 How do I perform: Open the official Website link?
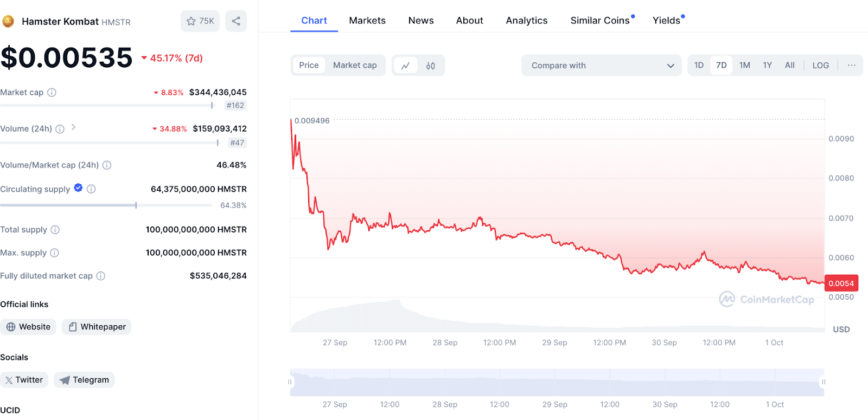(x=28, y=327)
